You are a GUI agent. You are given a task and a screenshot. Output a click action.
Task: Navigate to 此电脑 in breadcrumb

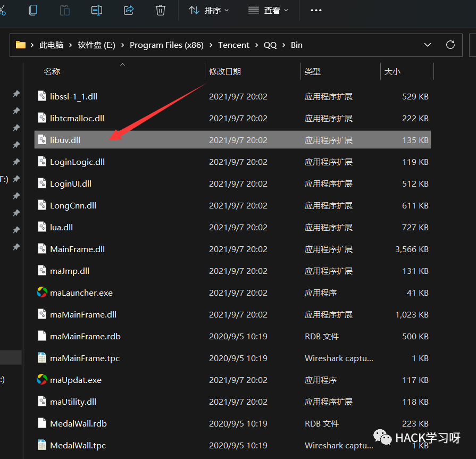[51, 45]
